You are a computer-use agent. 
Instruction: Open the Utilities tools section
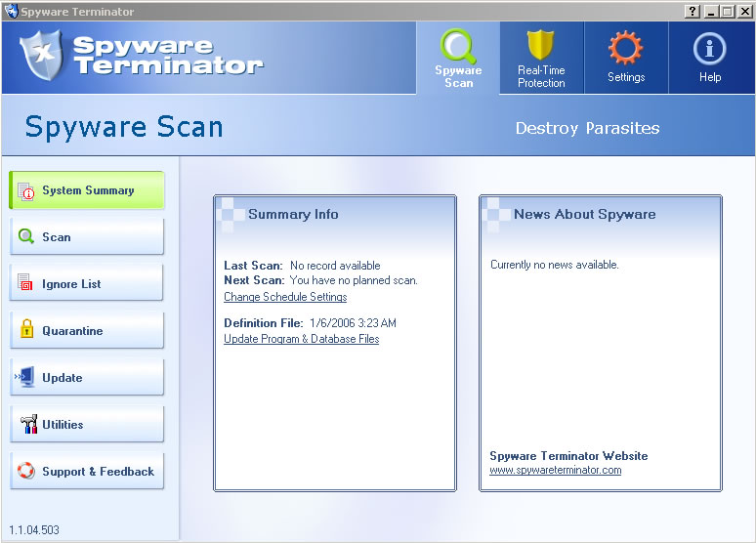[87, 425]
